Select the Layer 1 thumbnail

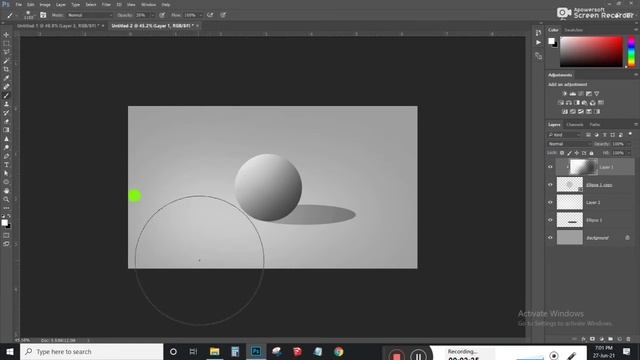coord(583,167)
